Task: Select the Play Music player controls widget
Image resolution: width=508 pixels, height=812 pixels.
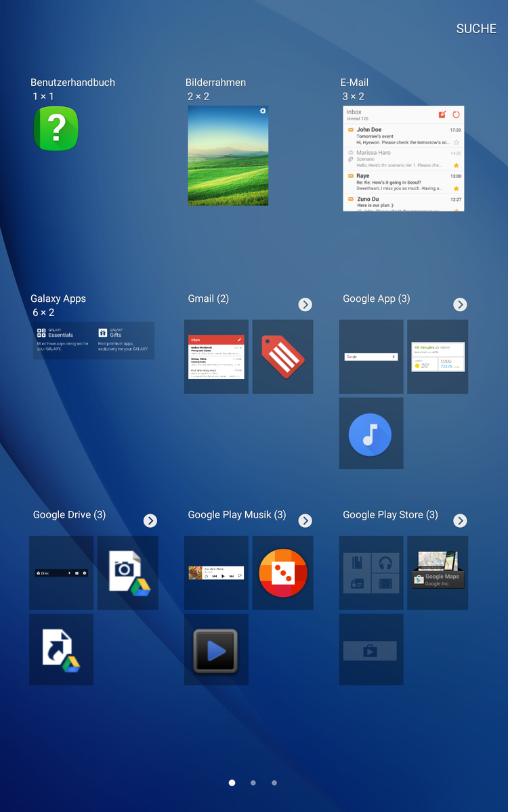Action: click(216, 573)
